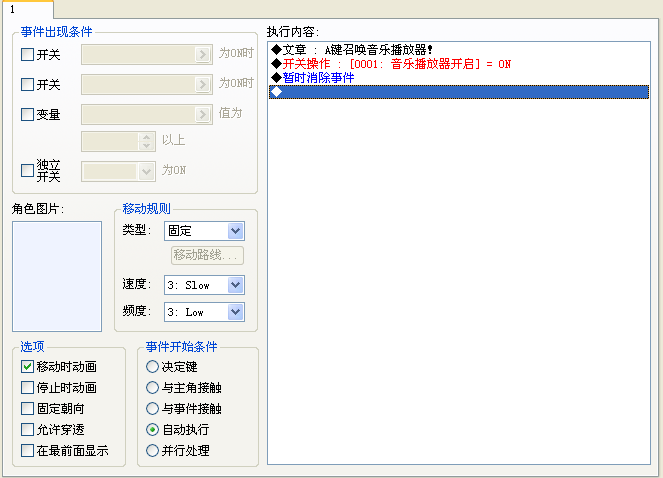
Task: Check the 停止时动画 option
Action: tap(27, 387)
